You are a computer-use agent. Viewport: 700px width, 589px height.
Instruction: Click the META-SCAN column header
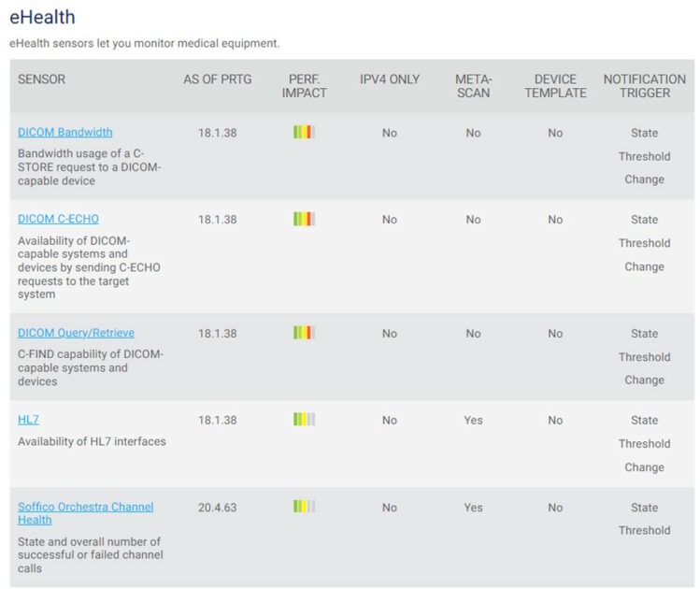pos(473,86)
